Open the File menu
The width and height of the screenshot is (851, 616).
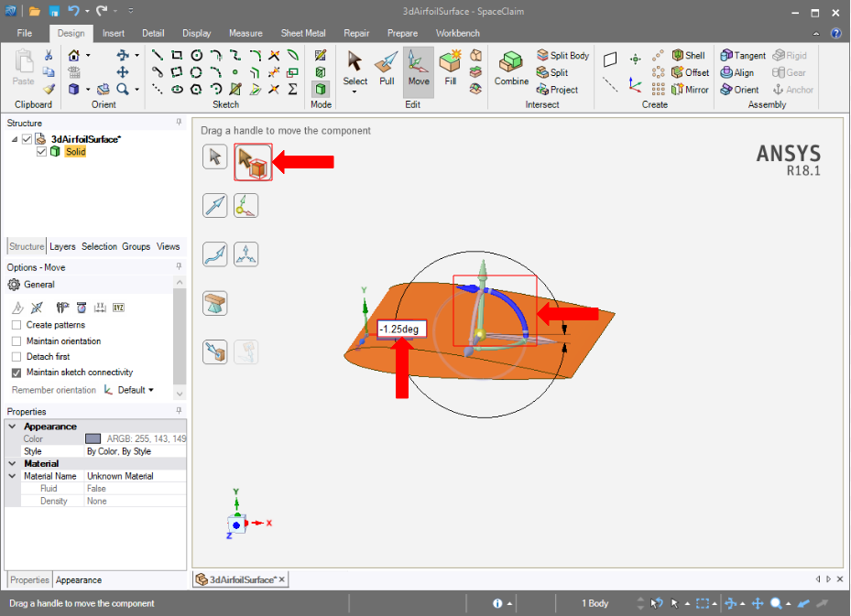point(25,33)
